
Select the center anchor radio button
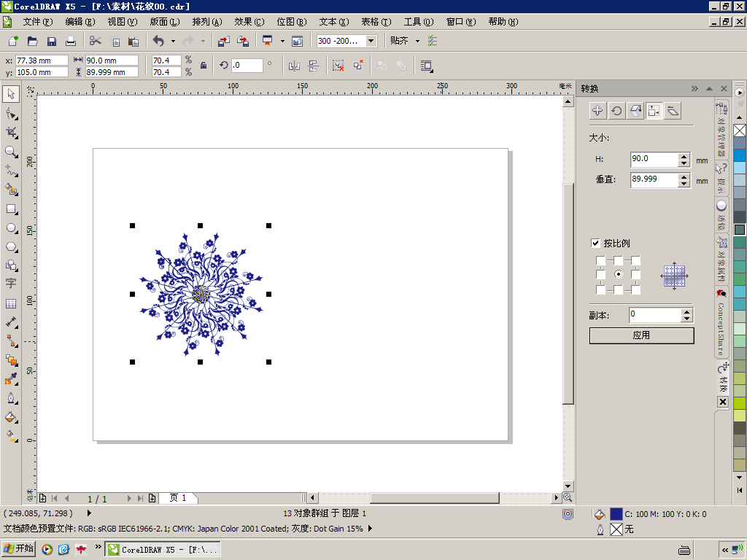click(618, 274)
